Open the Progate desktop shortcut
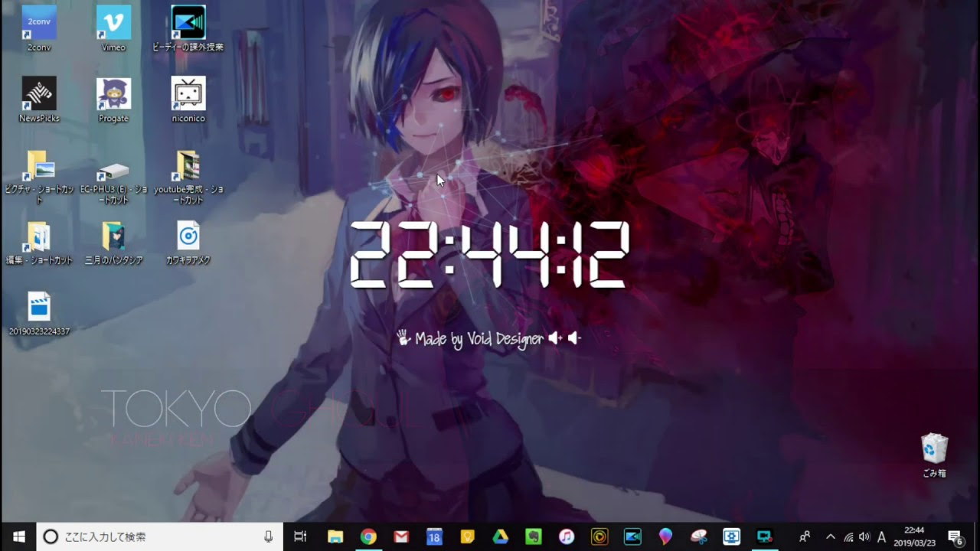980x551 pixels. pos(113,99)
